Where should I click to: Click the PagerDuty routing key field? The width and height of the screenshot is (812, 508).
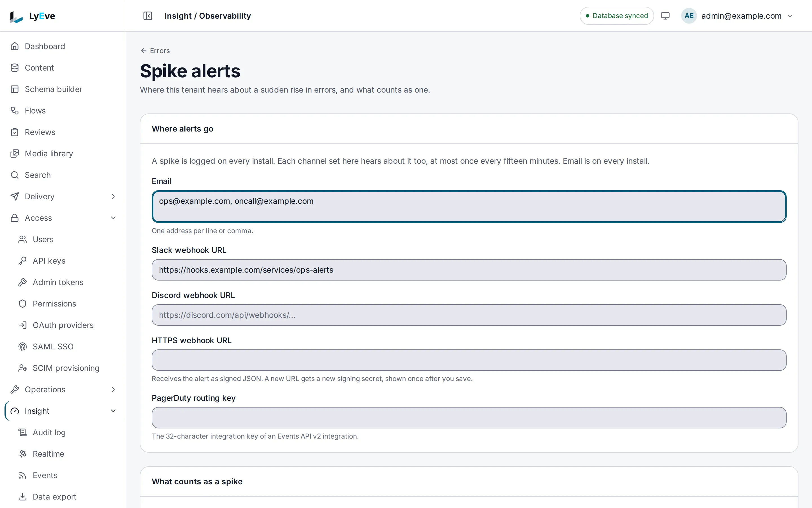(469, 418)
